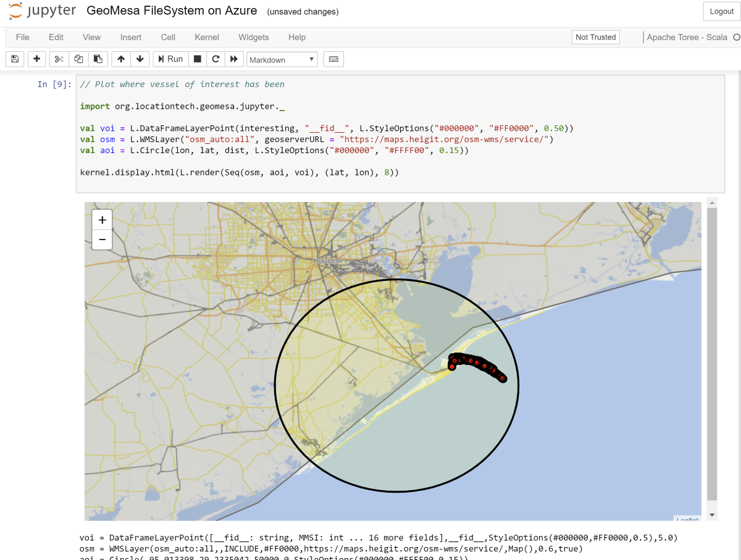Open the Kernel menu
Viewport: 741px width, 560px height.
(206, 37)
